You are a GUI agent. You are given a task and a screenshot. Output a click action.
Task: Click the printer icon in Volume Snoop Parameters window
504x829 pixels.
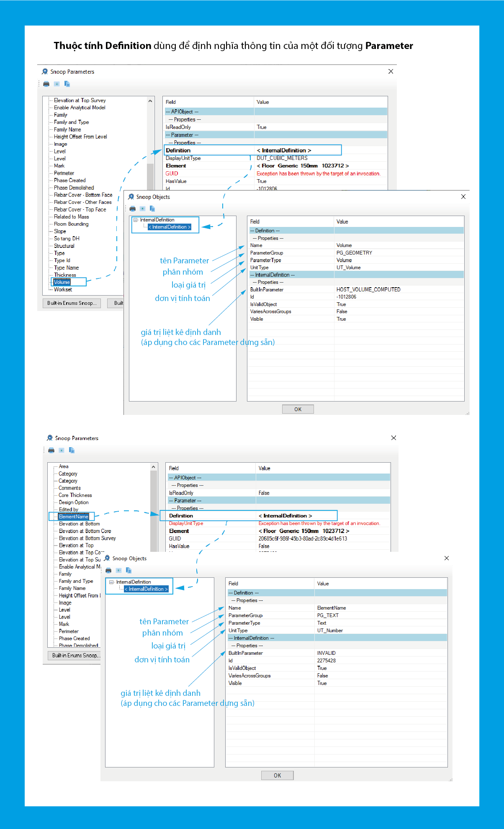(x=46, y=84)
